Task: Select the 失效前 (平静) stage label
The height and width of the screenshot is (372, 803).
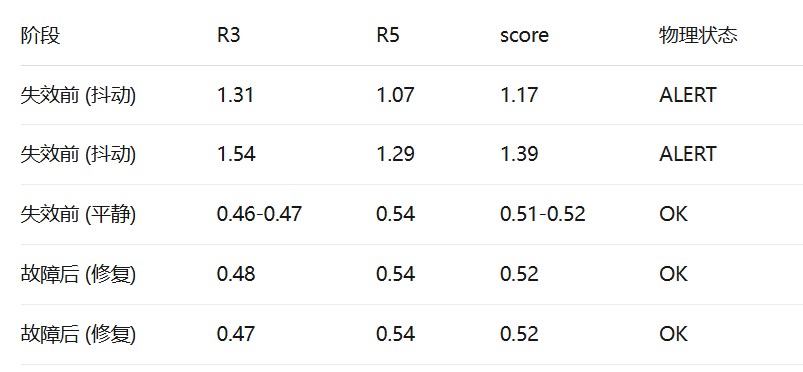Action: 78,214
